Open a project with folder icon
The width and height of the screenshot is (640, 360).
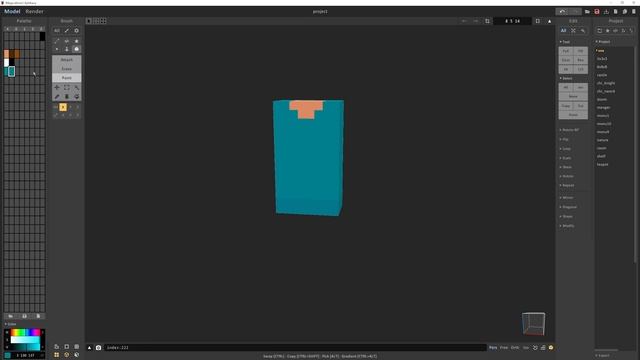click(x=587, y=11)
